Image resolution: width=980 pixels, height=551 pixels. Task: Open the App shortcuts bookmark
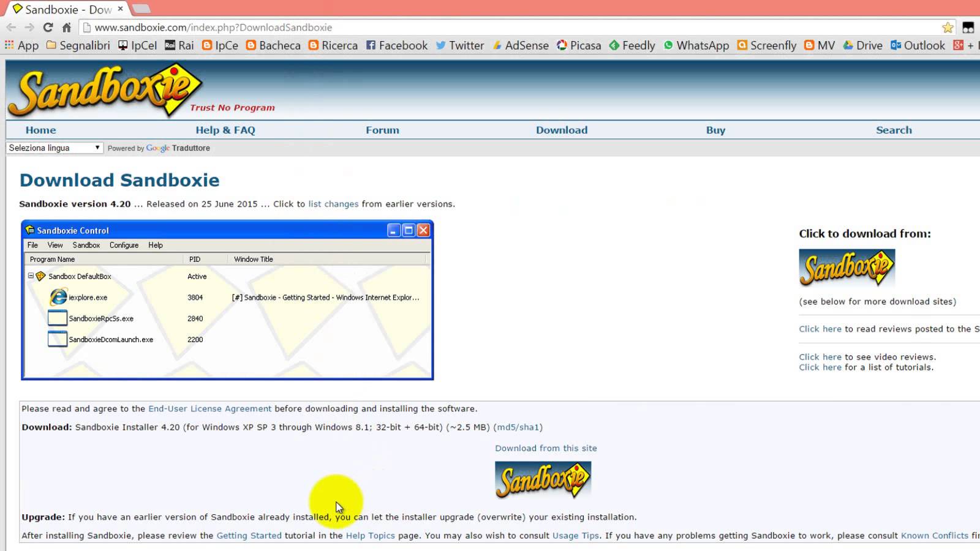pos(21,45)
